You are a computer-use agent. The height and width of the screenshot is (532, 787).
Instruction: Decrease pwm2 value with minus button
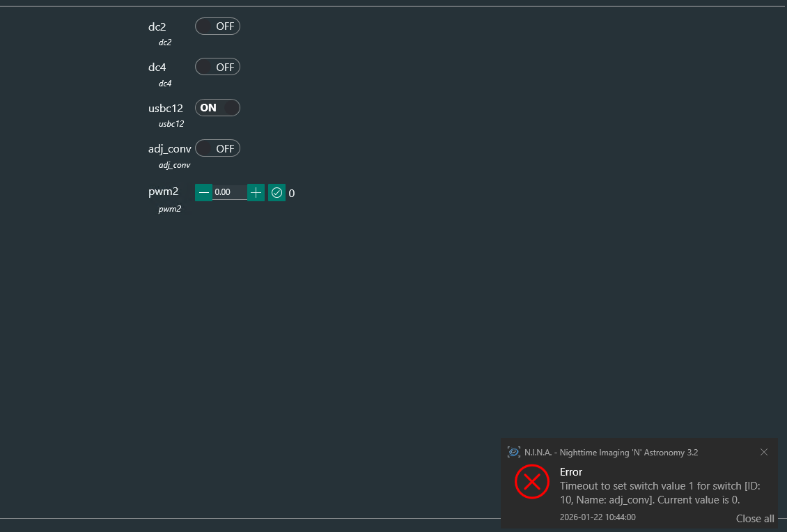203,192
